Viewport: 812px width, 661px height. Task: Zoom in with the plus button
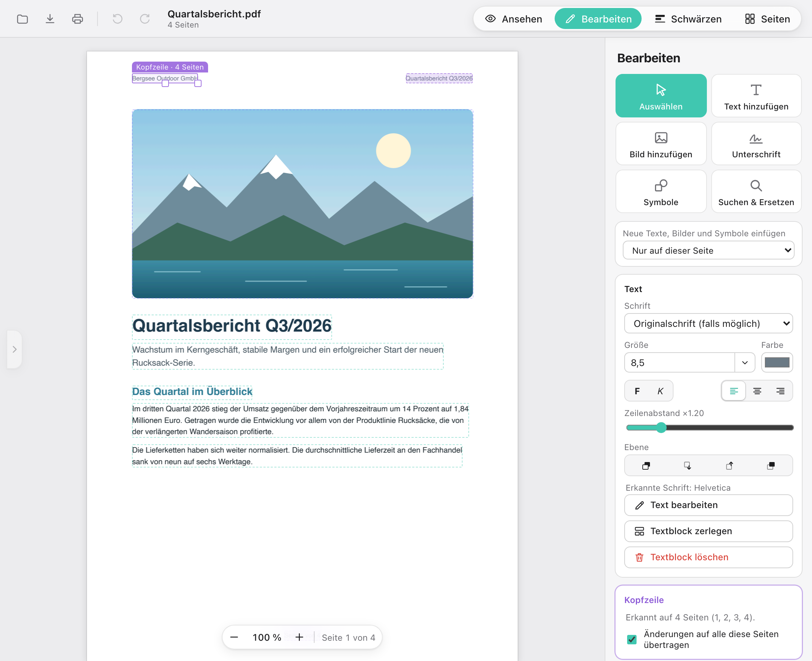[x=299, y=637]
